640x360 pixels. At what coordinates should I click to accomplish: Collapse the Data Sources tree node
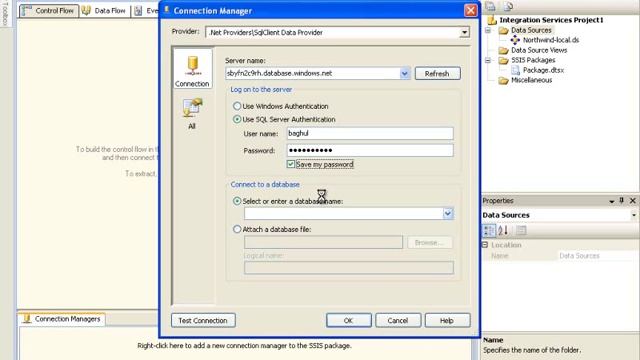pos(488,30)
